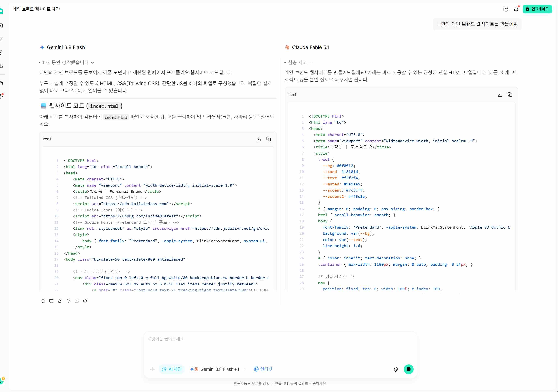The width and height of the screenshot is (558, 392).
Task: Click the Claude Fable 5.1 model heading
Action: coord(310,47)
